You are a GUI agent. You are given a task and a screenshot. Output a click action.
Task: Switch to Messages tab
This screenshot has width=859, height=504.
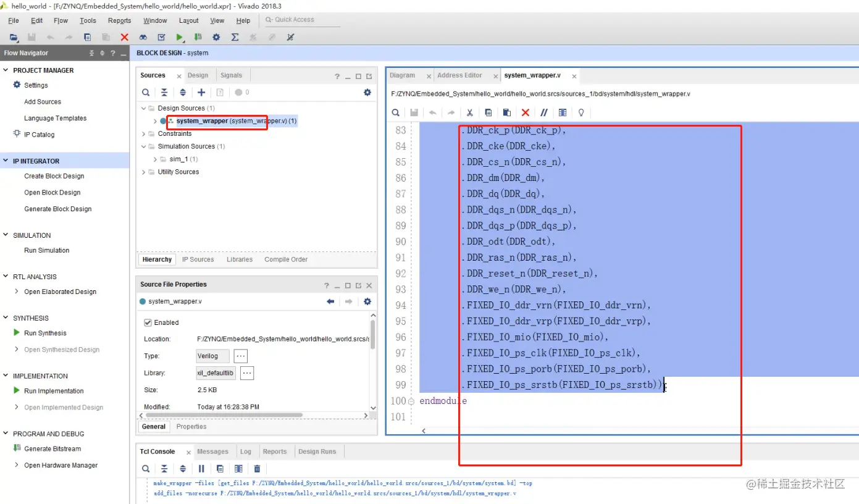click(212, 451)
